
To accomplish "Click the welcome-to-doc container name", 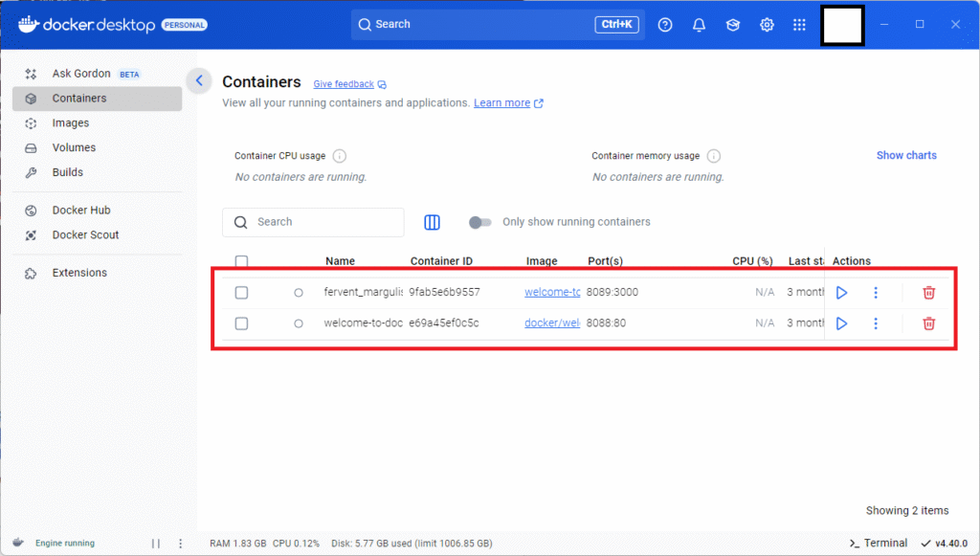I will 363,323.
